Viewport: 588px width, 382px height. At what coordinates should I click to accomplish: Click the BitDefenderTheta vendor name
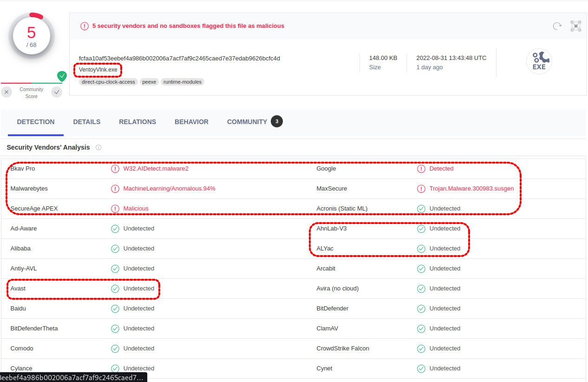coord(34,329)
